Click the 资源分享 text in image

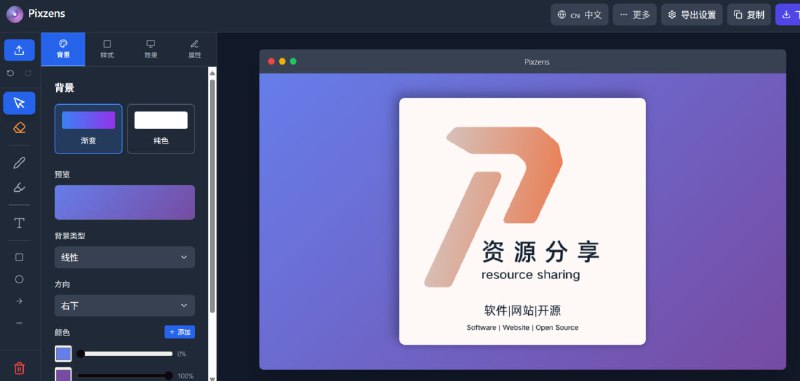(x=541, y=251)
